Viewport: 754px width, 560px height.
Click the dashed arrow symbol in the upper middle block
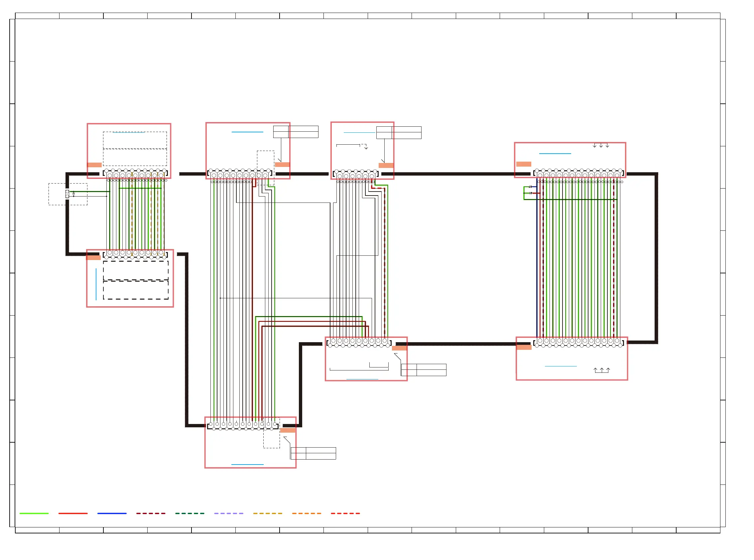pos(364,146)
